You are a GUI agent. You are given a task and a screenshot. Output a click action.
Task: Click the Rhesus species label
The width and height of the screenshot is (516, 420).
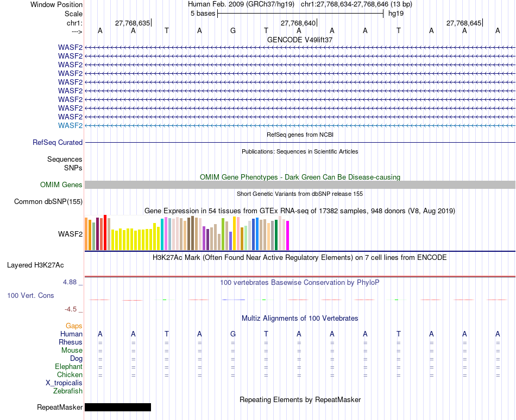71,342
